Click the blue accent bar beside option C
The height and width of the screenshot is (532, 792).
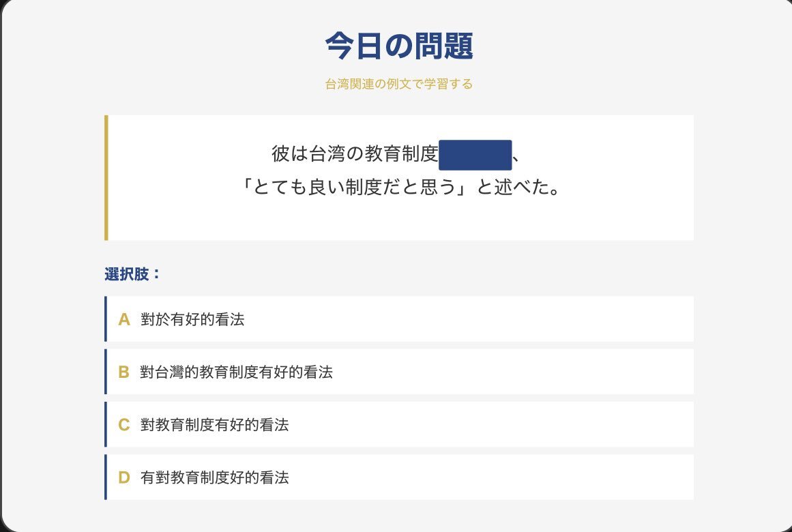106,424
